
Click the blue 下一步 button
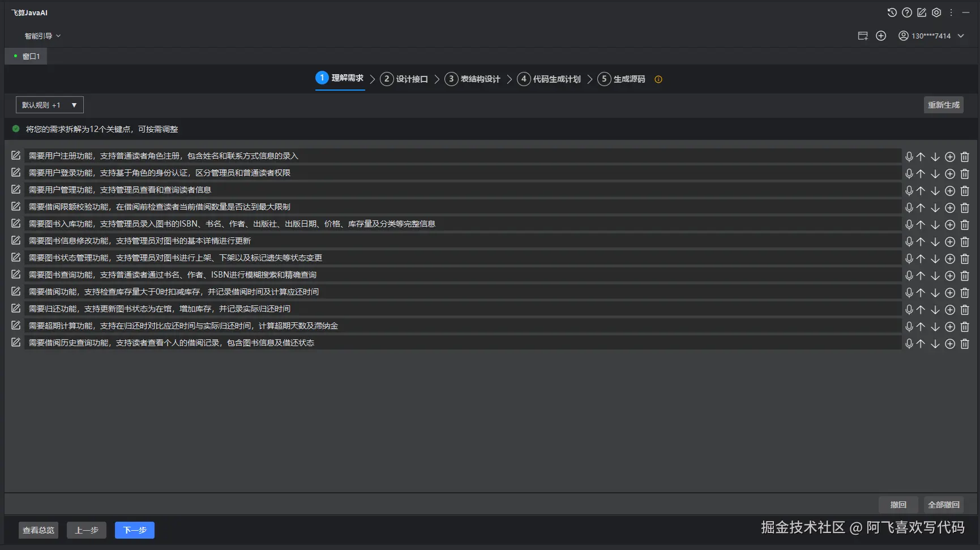135,530
